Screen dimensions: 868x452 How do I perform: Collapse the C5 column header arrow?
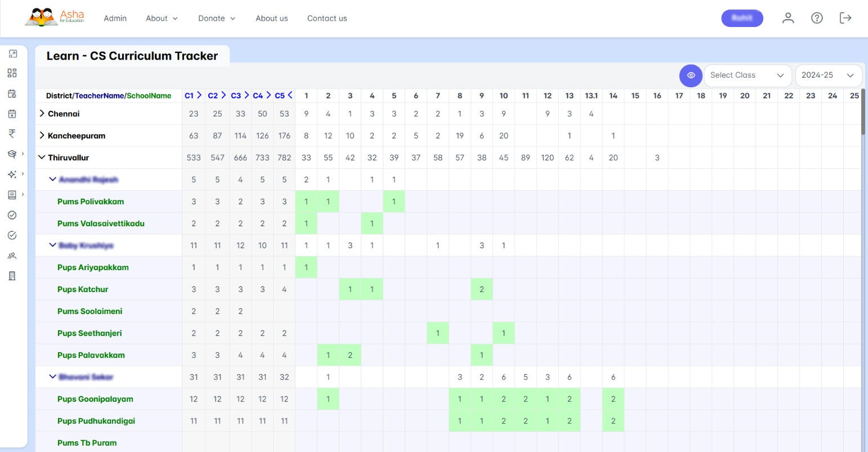[290, 96]
